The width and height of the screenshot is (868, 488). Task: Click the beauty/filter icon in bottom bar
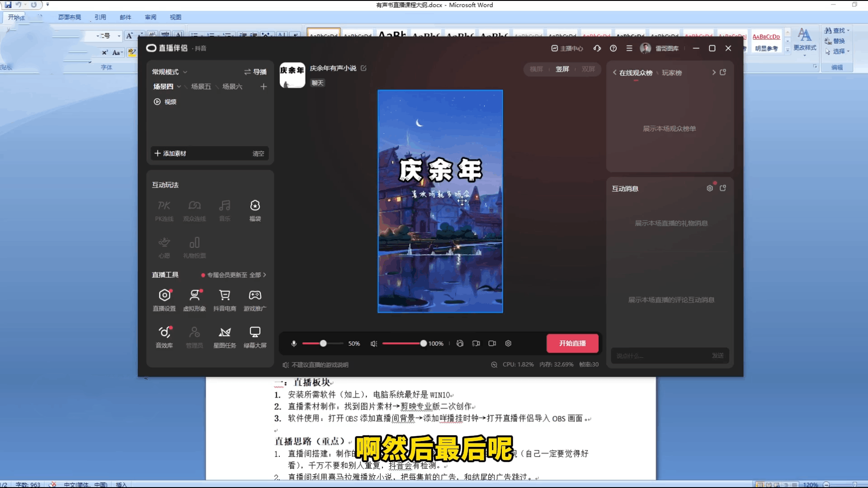pyautogui.click(x=460, y=343)
